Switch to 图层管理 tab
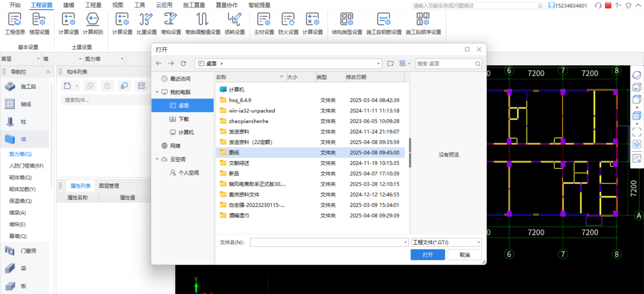The image size is (644, 294). (x=109, y=186)
